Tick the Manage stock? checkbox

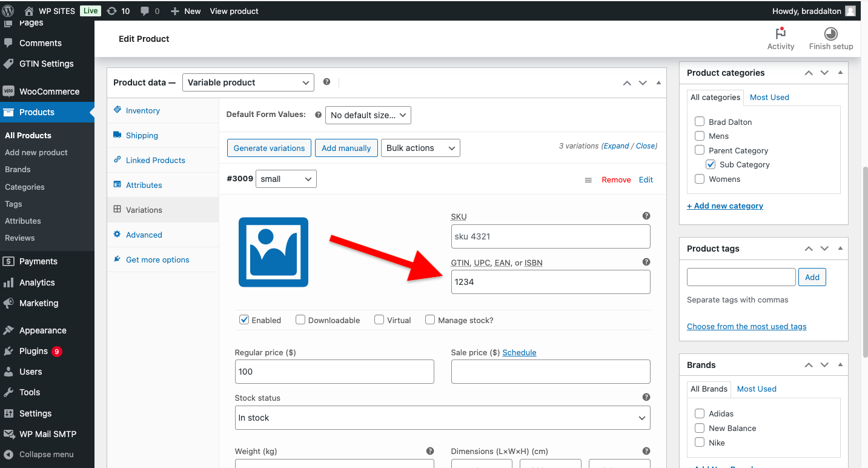[x=430, y=319]
